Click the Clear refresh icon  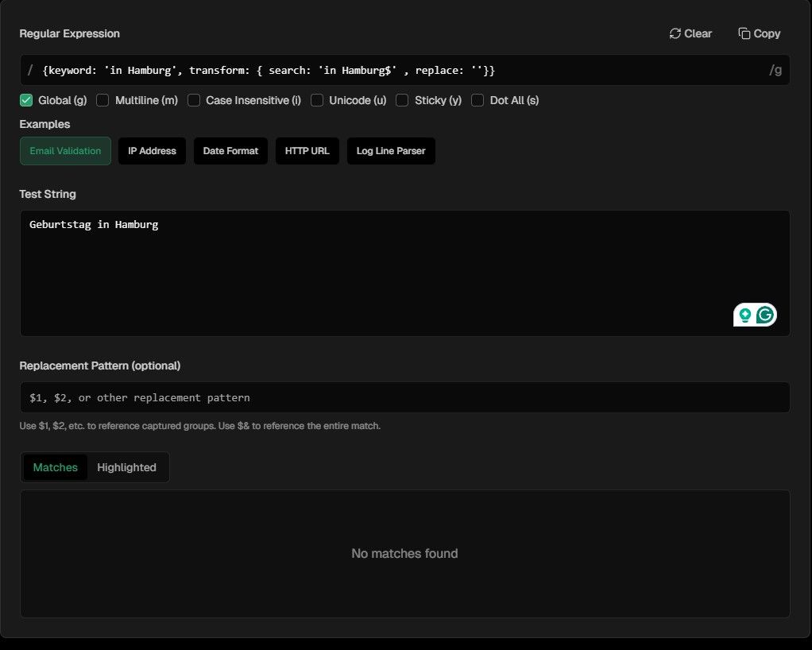(x=675, y=33)
